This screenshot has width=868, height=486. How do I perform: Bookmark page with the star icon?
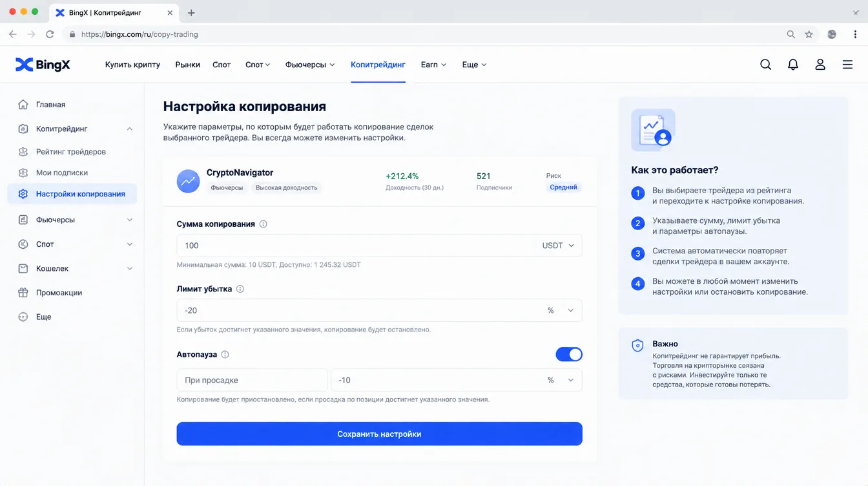(809, 34)
